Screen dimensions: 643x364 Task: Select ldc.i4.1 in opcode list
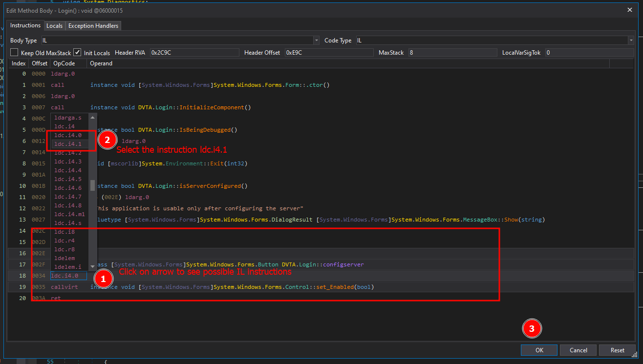70,144
